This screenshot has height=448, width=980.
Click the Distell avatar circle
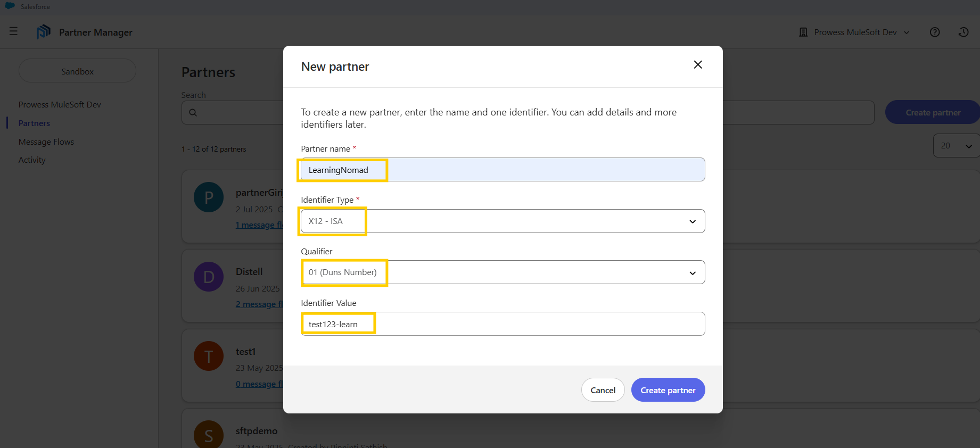coord(208,277)
